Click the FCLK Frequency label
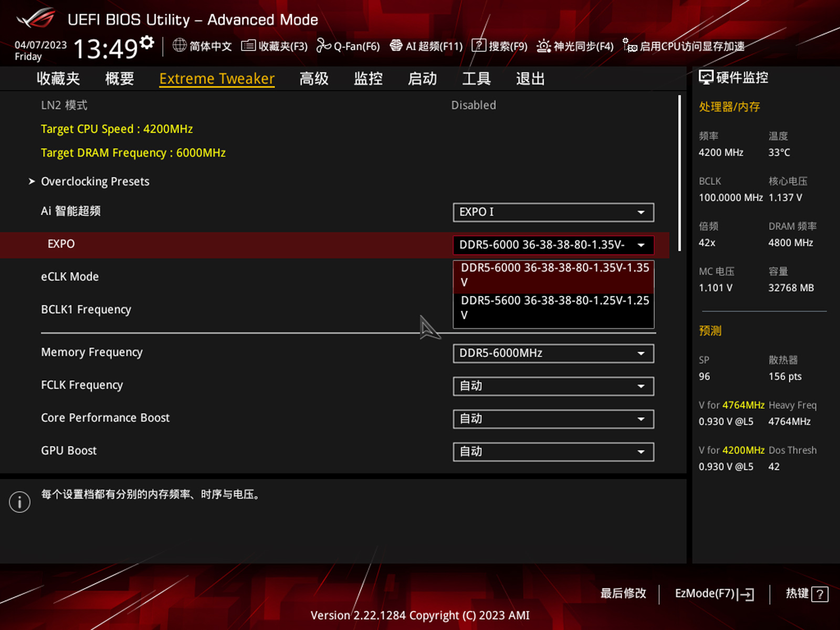This screenshot has height=630, width=840. [x=82, y=385]
